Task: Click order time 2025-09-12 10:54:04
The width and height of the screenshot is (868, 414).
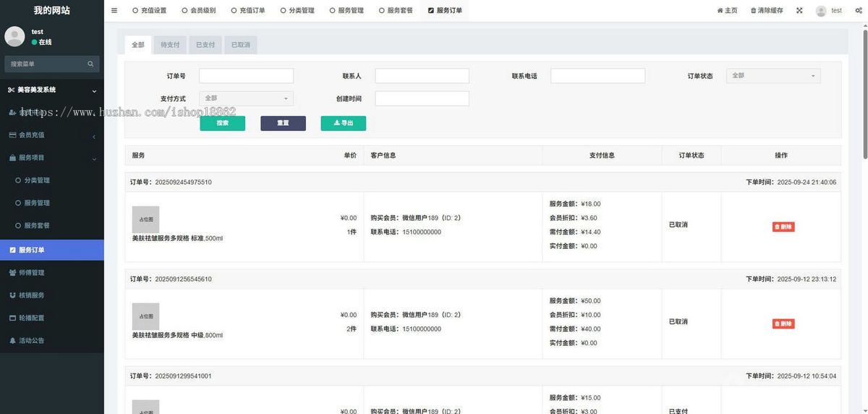Action: 807,376
